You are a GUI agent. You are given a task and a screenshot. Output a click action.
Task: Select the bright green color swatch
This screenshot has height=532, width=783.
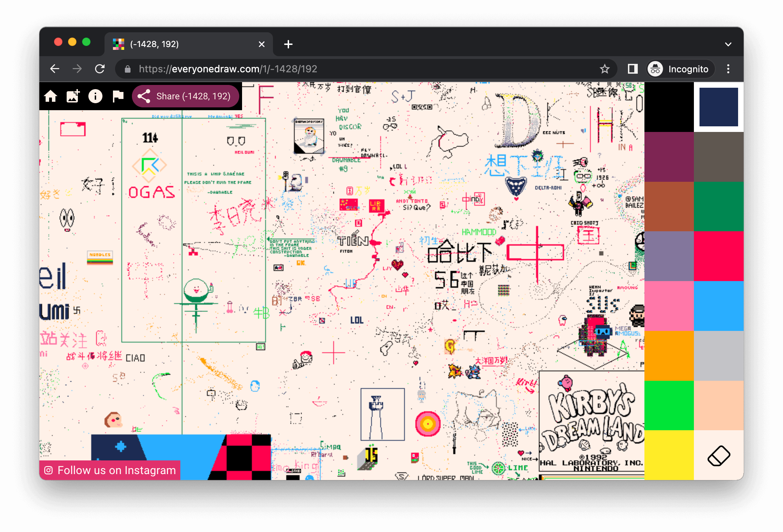(669, 406)
